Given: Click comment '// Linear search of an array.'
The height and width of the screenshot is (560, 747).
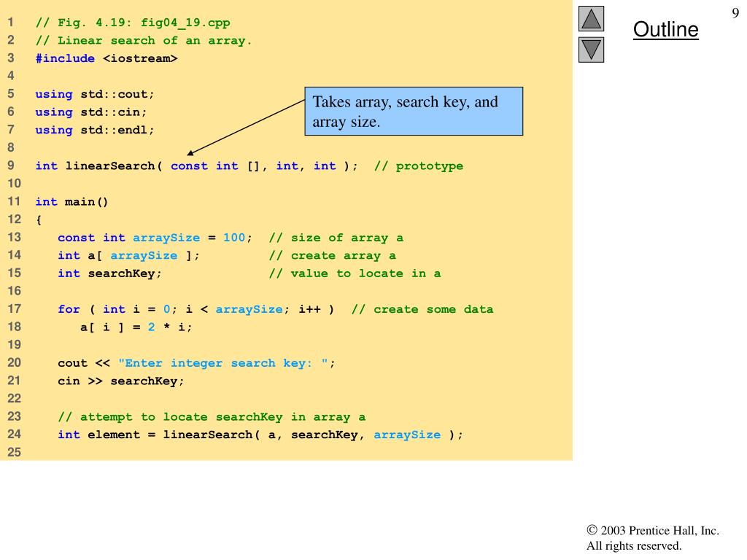Looking at the screenshot, I should click(144, 41).
